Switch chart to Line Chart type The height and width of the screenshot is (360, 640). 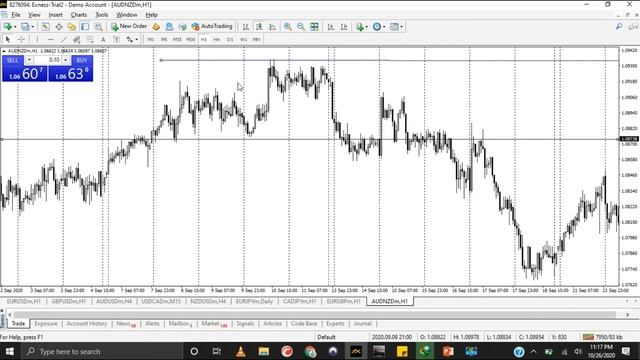point(272,27)
